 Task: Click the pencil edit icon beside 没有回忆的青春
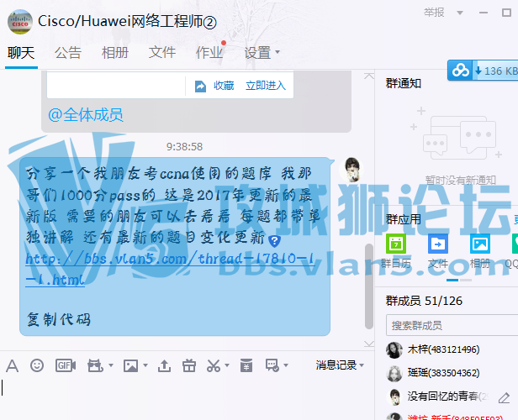(x=504, y=398)
